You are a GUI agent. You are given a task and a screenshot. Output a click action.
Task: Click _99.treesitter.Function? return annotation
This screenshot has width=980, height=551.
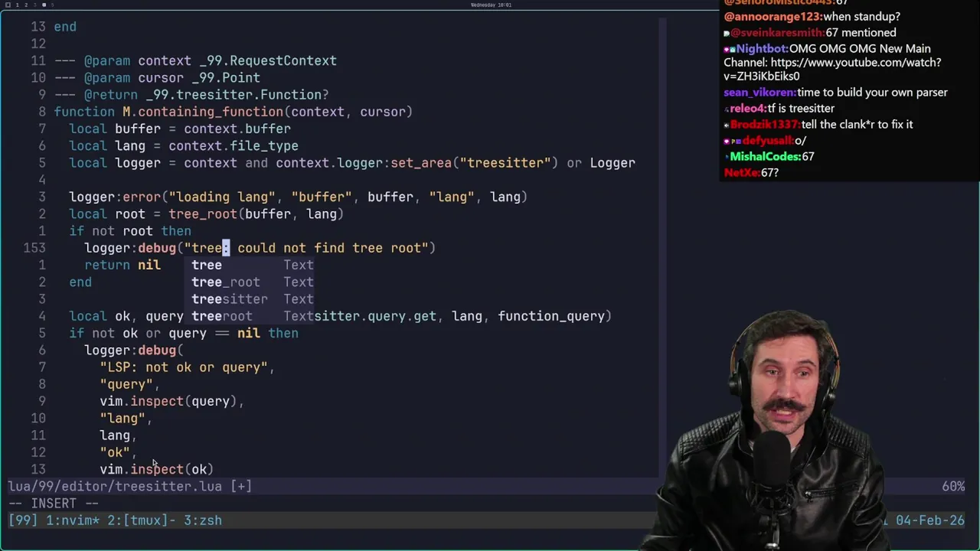coord(237,95)
